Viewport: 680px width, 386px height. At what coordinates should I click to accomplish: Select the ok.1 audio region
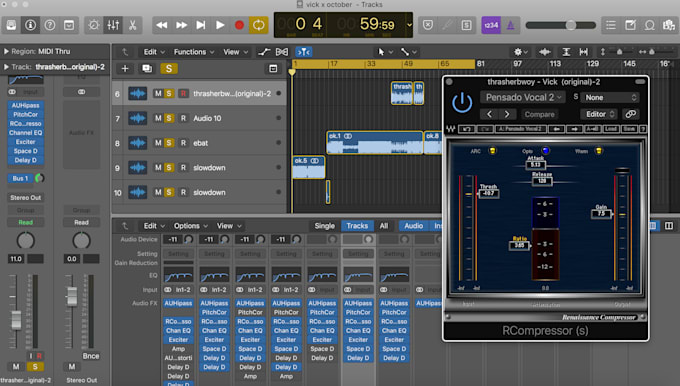(x=375, y=143)
